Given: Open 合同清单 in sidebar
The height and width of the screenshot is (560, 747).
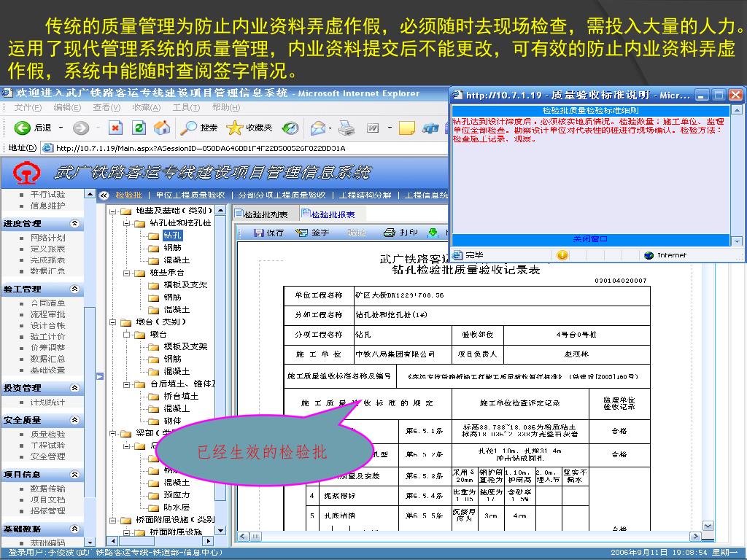Looking at the screenshot, I should 47,303.
